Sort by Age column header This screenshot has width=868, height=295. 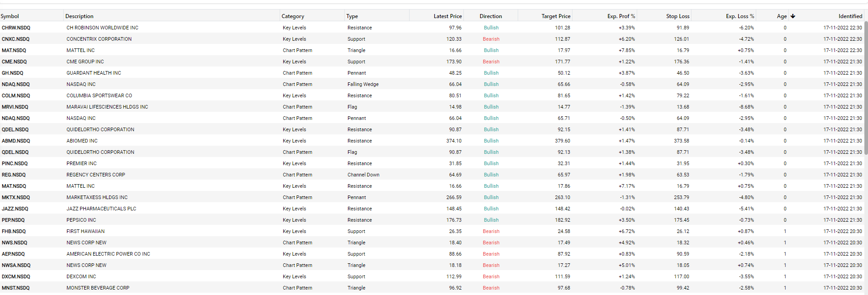tap(782, 16)
